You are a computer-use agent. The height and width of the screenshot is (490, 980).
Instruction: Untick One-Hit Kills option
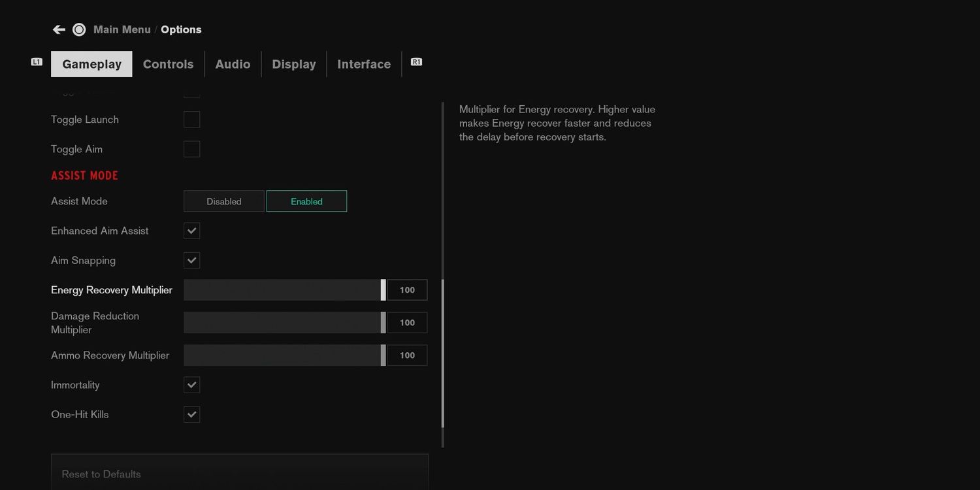(191, 414)
